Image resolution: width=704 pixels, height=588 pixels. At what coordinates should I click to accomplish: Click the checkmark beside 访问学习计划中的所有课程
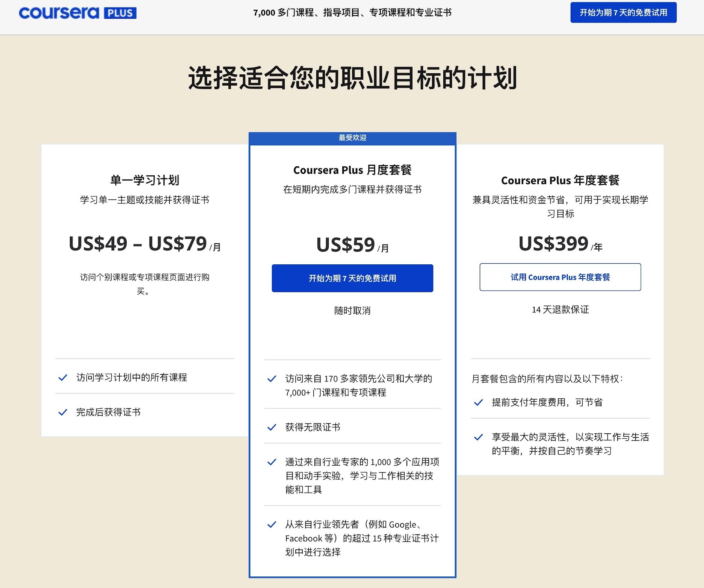pyautogui.click(x=63, y=377)
